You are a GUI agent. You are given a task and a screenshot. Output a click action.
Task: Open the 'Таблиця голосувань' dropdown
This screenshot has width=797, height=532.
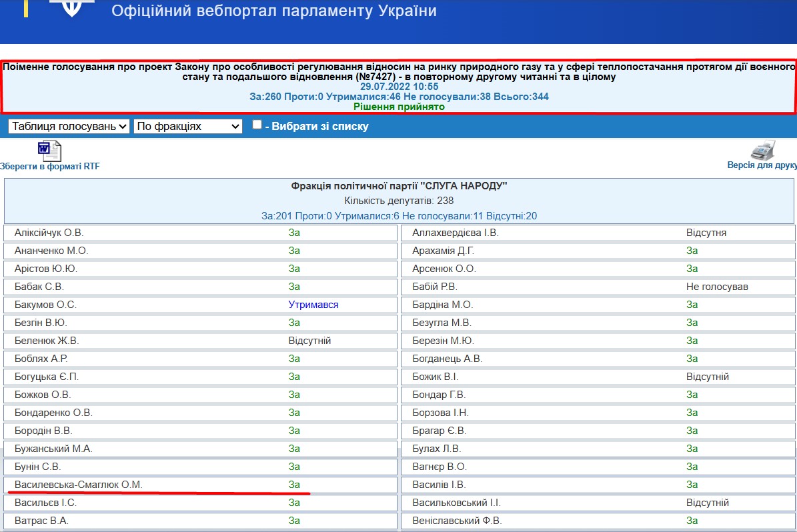[69, 126]
